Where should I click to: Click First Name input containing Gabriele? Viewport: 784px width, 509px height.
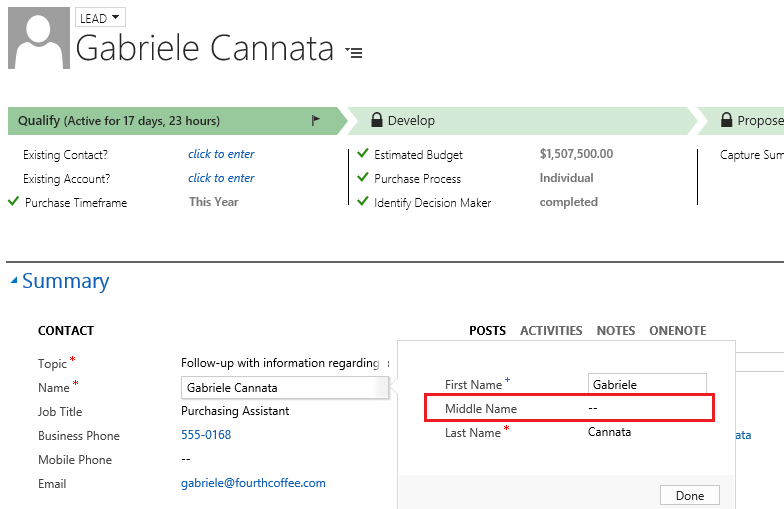647,384
